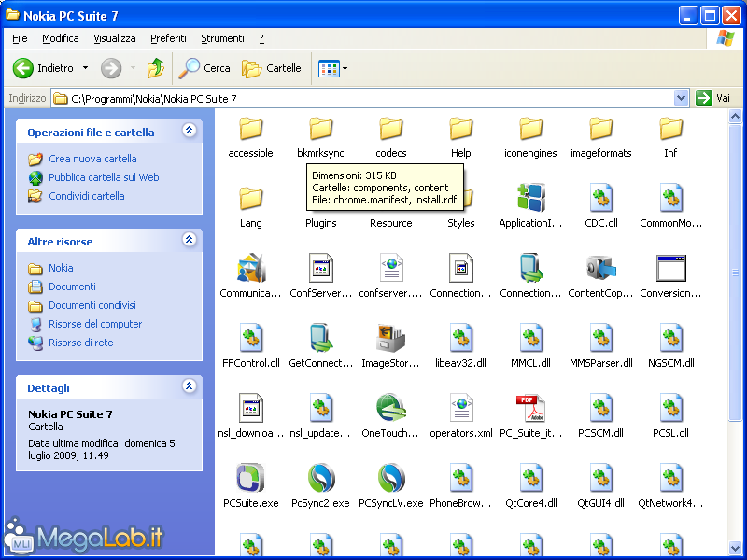Select the libeay32.dll file icon
Viewport: 747px width, 560px height.
pyautogui.click(x=460, y=338)
